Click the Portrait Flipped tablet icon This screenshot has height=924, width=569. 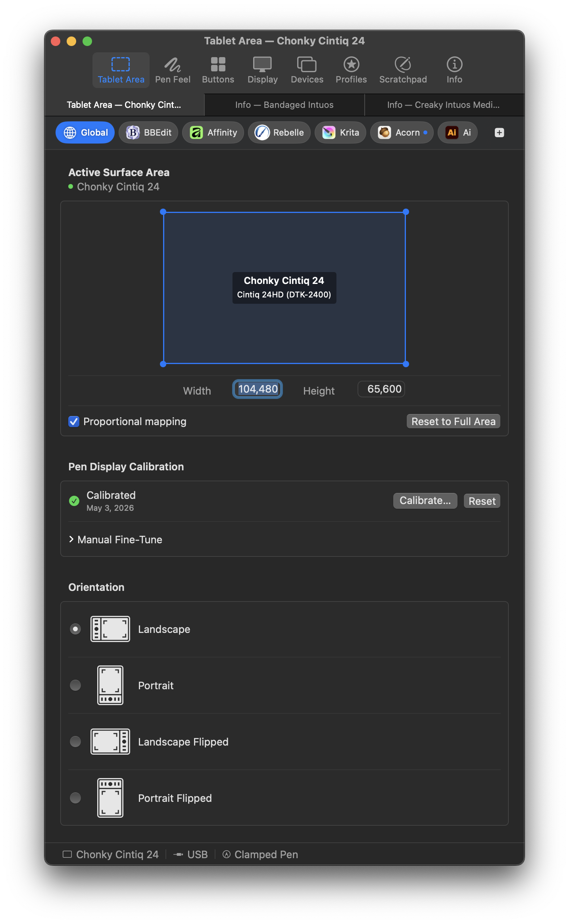[x=110, y=798]
